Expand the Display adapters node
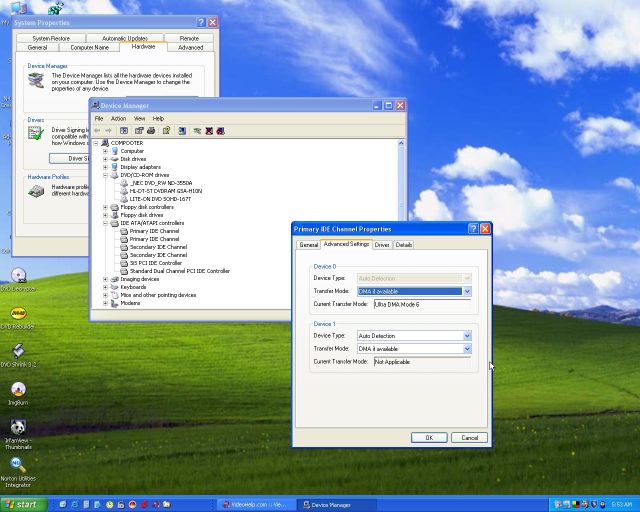The height and width of the screenshot is (512, 640). (105, 167)
